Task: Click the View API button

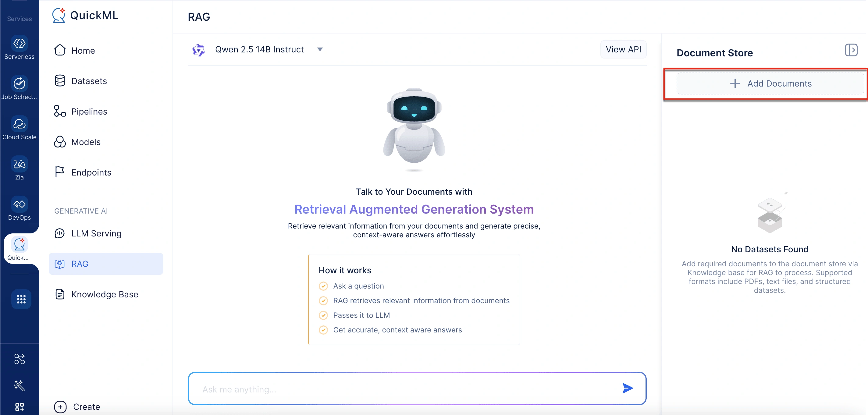Action: (623, 50)
